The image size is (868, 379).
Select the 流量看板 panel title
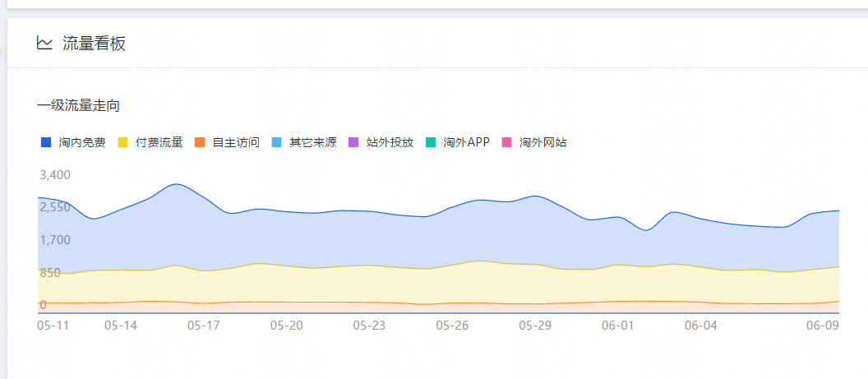[94, 44]
